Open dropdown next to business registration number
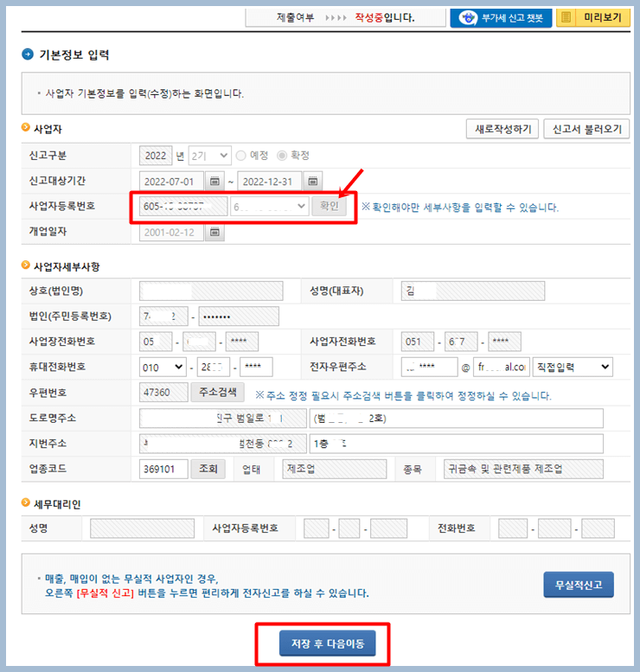This screenshot has width=640, height=672. 269,207
